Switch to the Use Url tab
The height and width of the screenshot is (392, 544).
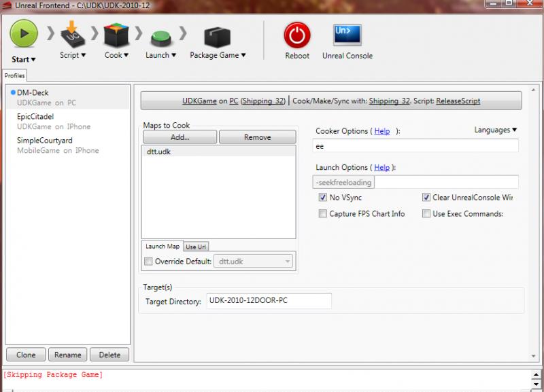(196, 247)
